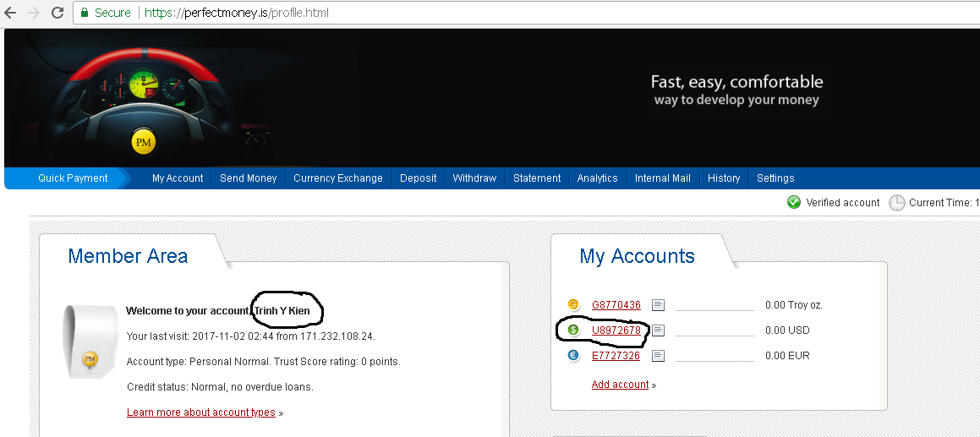Screen dimensions: 980x437
Task: Open statement icon for G8770436
Action: click(x=658, y=305)
